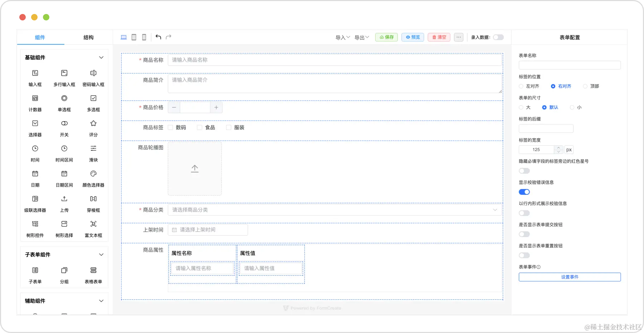The width and height of the screenshot is (644, 333).
Task: Switch to the 组件 tab
Action: [40, 37]
